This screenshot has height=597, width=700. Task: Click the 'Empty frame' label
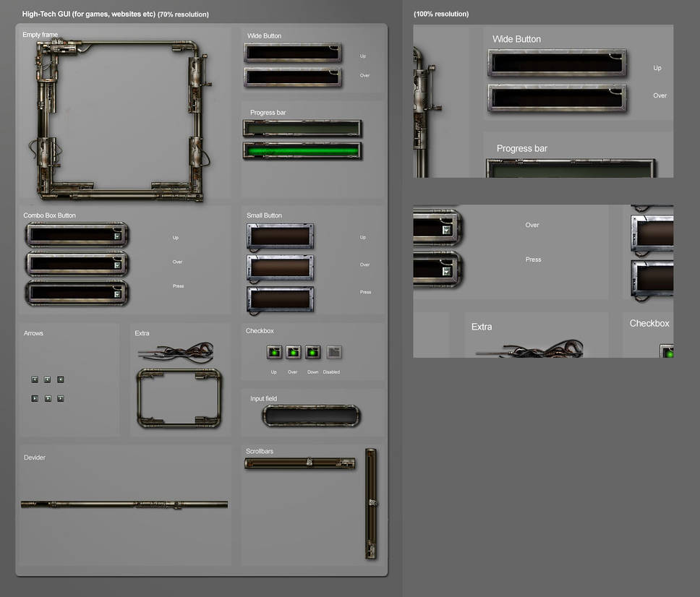[40, 35]
